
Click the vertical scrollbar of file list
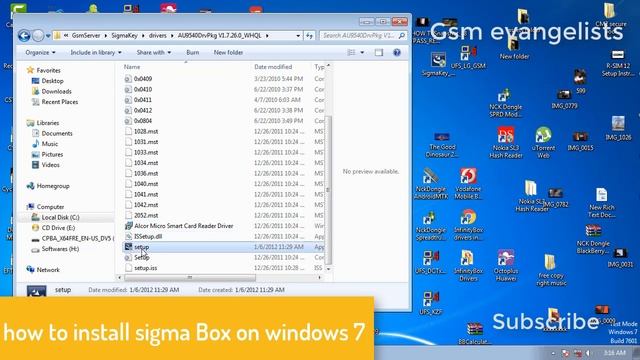click(x=328, y=190)
